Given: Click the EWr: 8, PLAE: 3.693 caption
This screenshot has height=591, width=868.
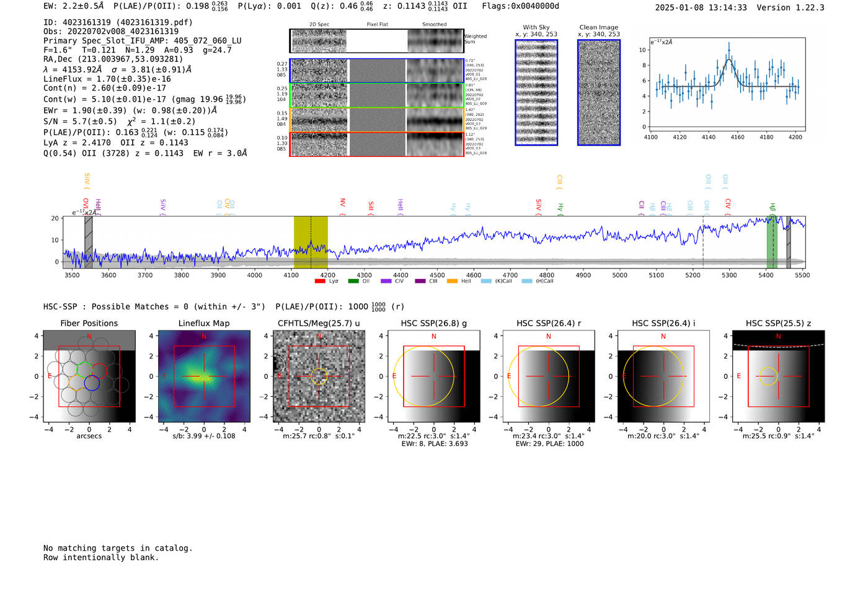Looking at the screenshot, I should tap(434, 444).
